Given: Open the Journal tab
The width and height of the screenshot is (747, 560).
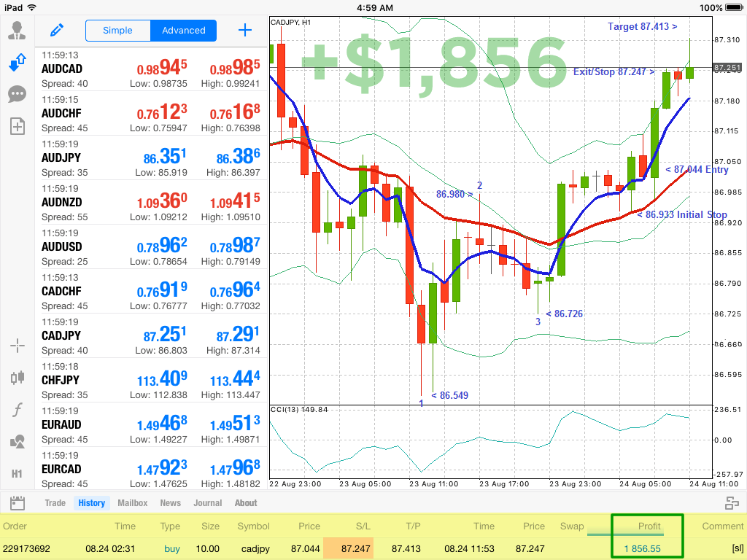Looking at the screenshot, I should click(x=208, y=503).
